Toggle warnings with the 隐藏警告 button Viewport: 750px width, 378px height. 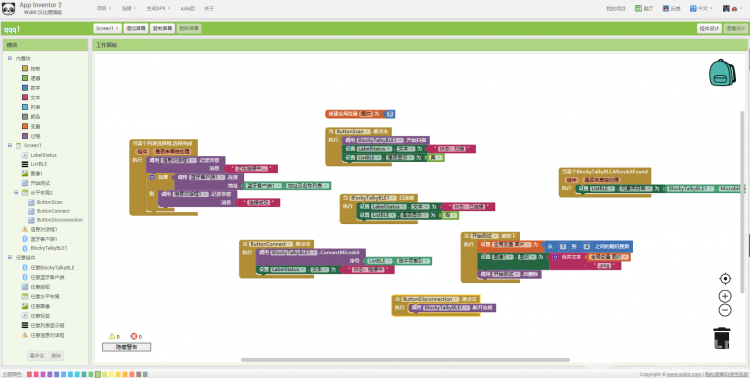tap(126, 347)
